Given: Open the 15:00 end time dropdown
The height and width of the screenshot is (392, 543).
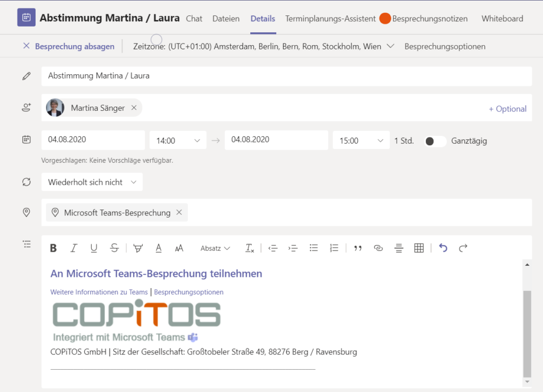Looking at the screenshot, I should 361,140.
